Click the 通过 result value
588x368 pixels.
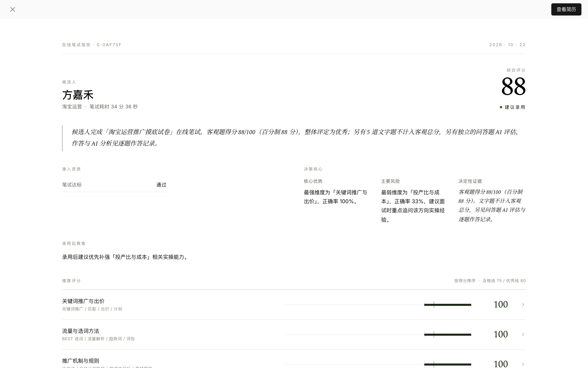tap(161, 185)
